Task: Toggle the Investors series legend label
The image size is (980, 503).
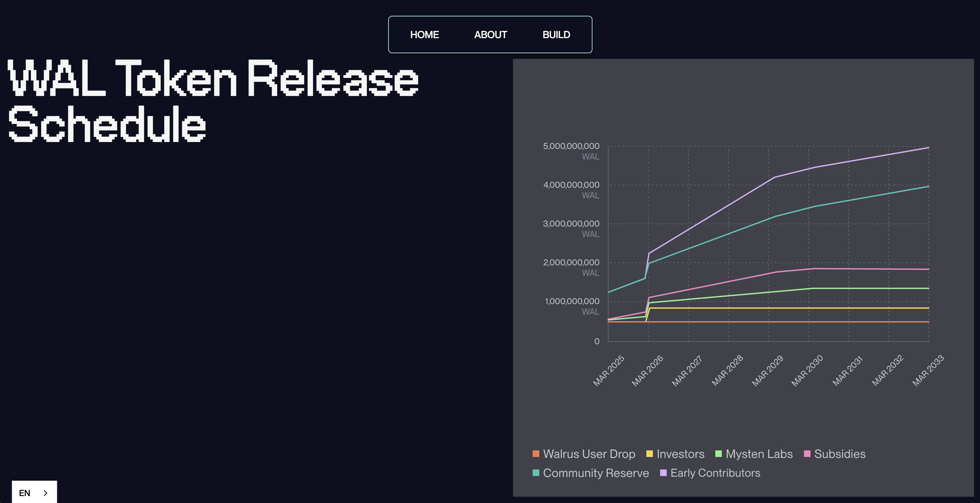Action: [680, 454]
